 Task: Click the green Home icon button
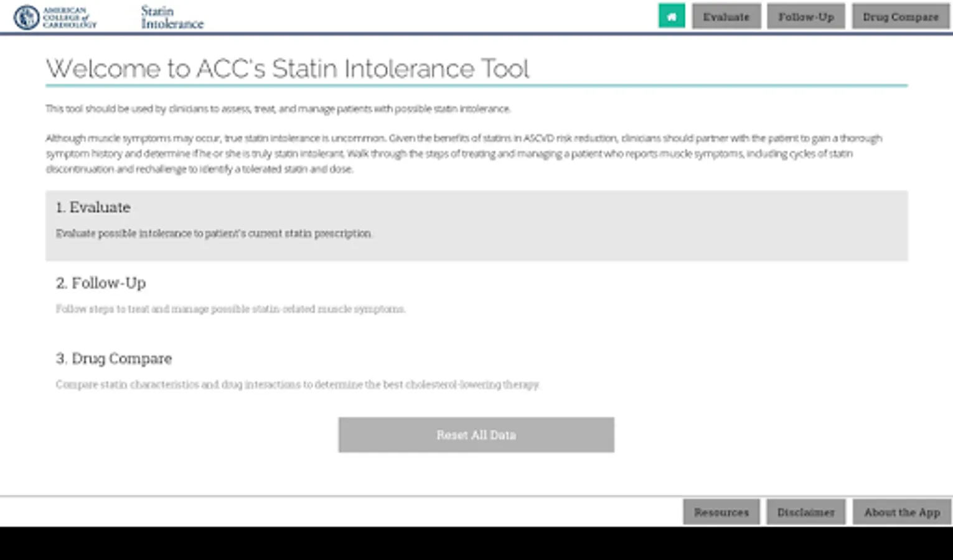pyautogui.click(x=672, y=16)
